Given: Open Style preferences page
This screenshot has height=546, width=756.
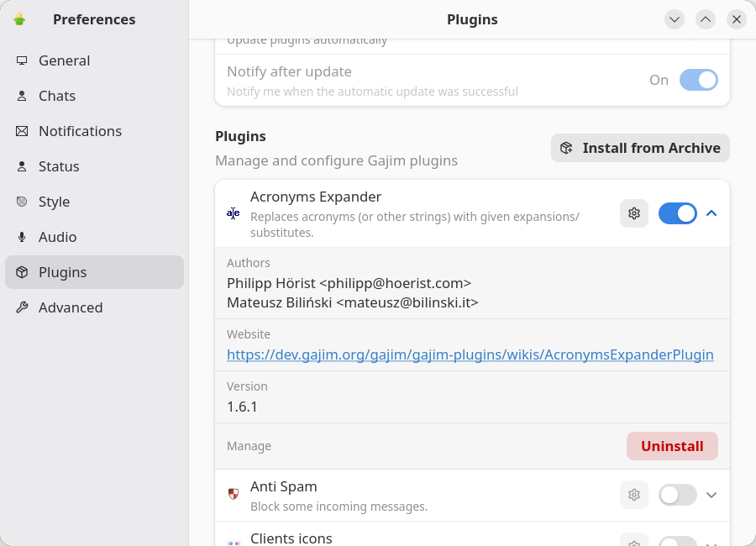Looking at the screenshot, I should point(94,202).
